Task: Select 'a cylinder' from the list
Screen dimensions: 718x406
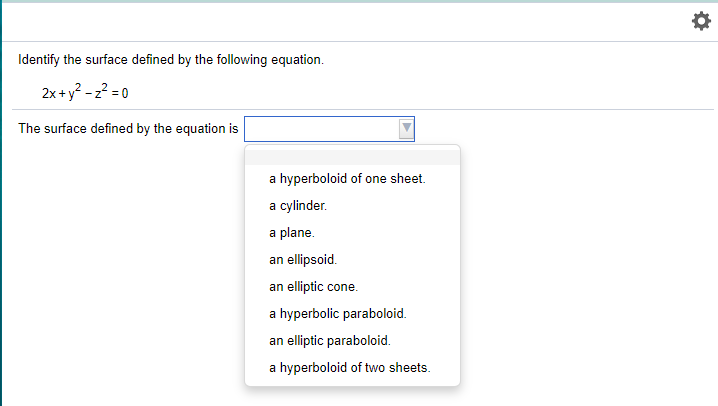Action: coord(298,206)
